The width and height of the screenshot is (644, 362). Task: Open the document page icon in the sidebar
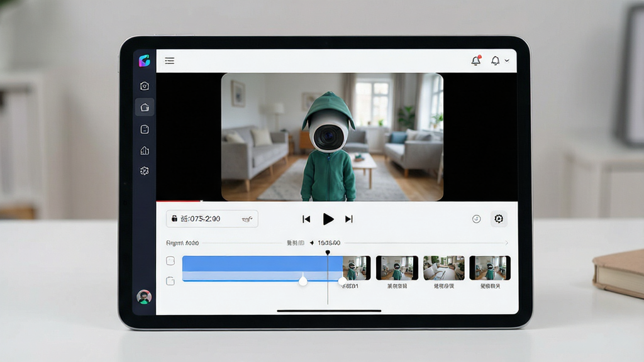(145, 129)
